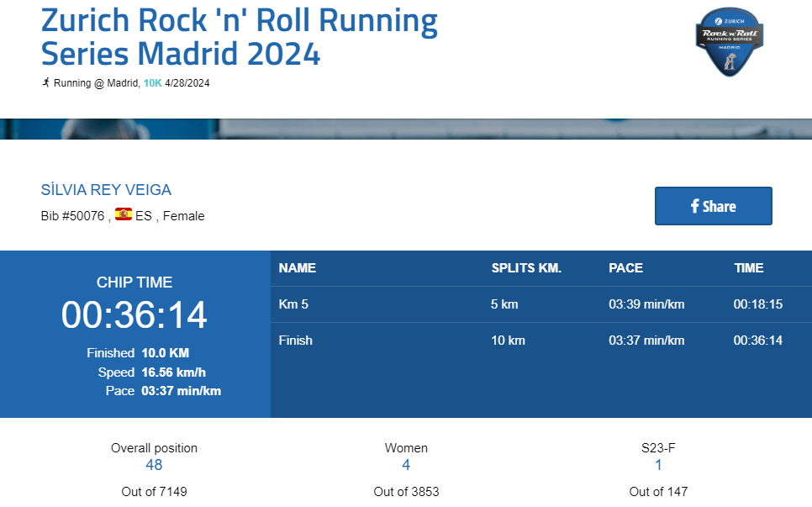Click the Zurich Rock'n'Roll Madrid shield logo

pos(729,42)
